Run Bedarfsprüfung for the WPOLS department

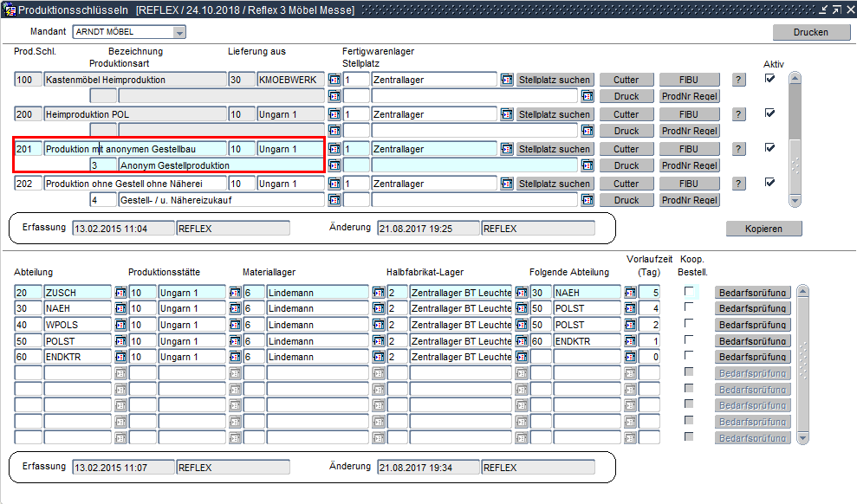pos(752,325)
